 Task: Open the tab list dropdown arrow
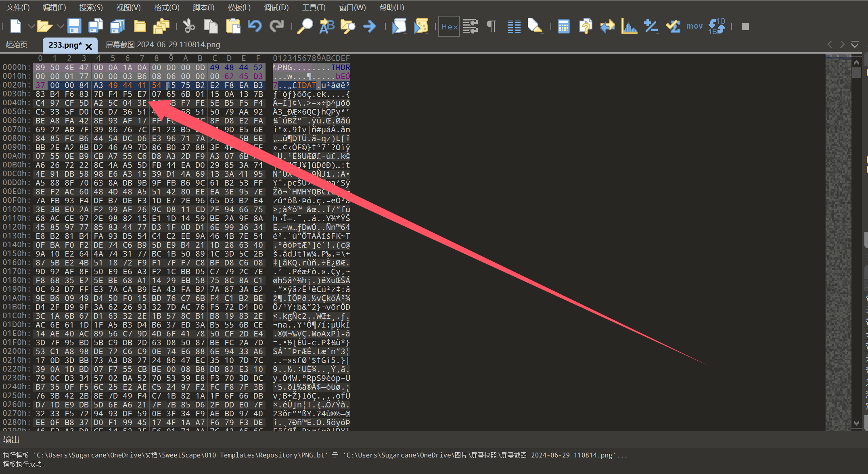point(855,44)
